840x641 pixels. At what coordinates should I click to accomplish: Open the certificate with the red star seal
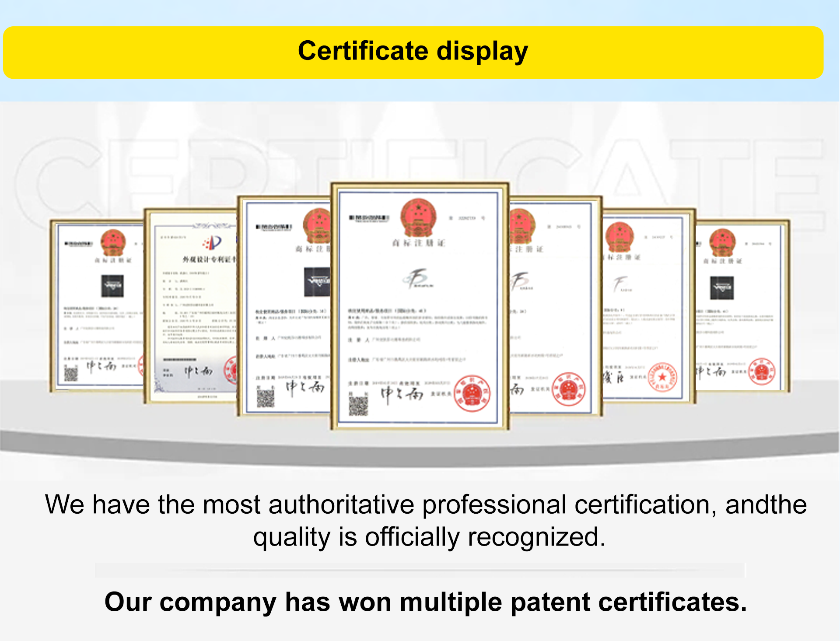pos(649,305)
